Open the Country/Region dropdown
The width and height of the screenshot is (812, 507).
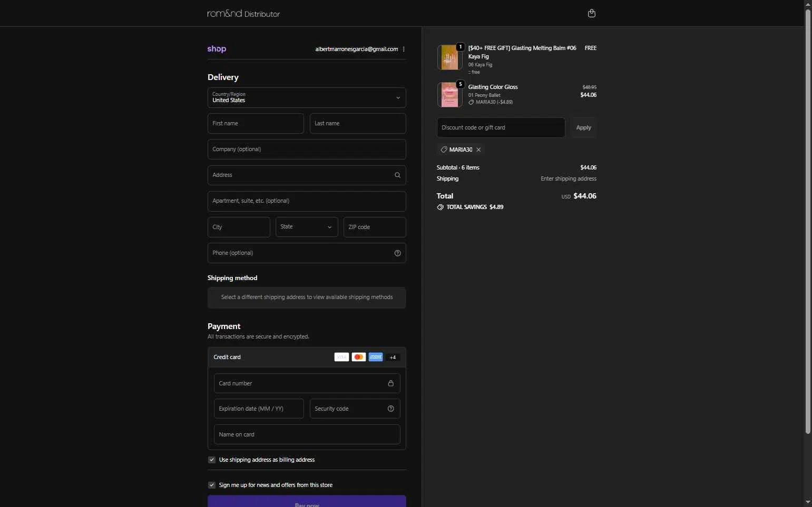[307, 97]
